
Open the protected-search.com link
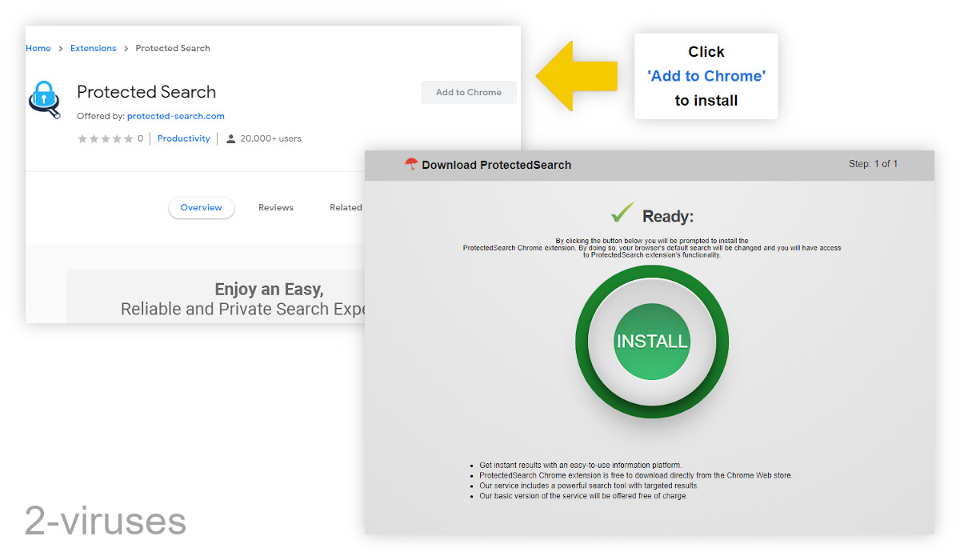click(x=175, y=115)
